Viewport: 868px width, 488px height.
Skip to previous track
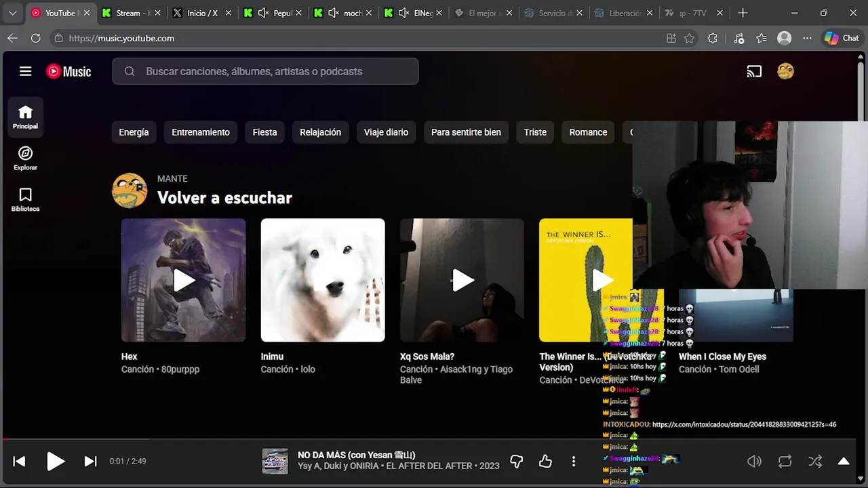tap(19, 462)
